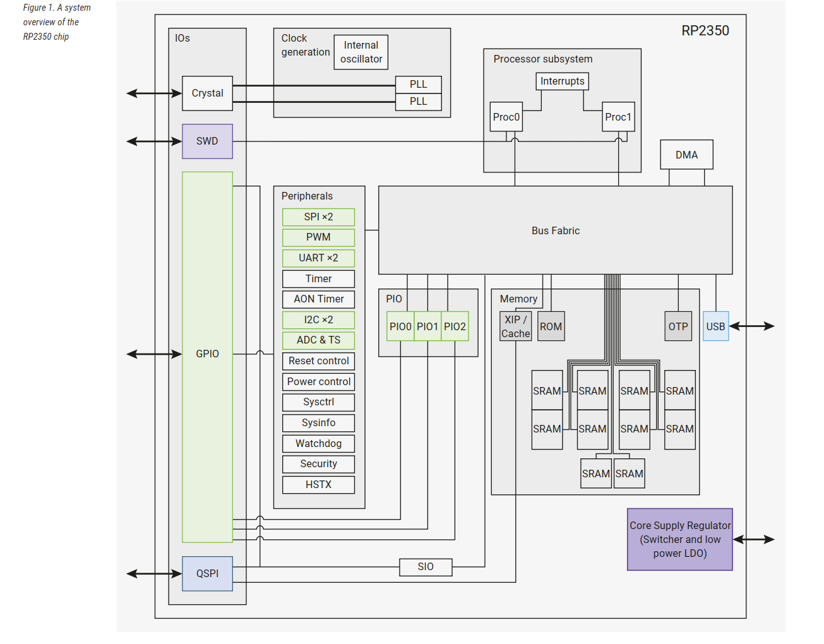Click the Internal oscillator box
The width and height of the screenshot is (824, 644).
361,52
